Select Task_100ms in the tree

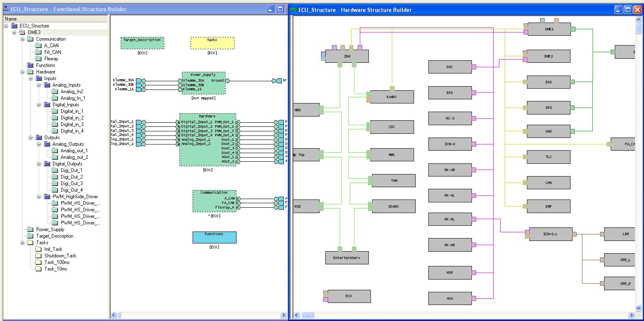[57, 262]
